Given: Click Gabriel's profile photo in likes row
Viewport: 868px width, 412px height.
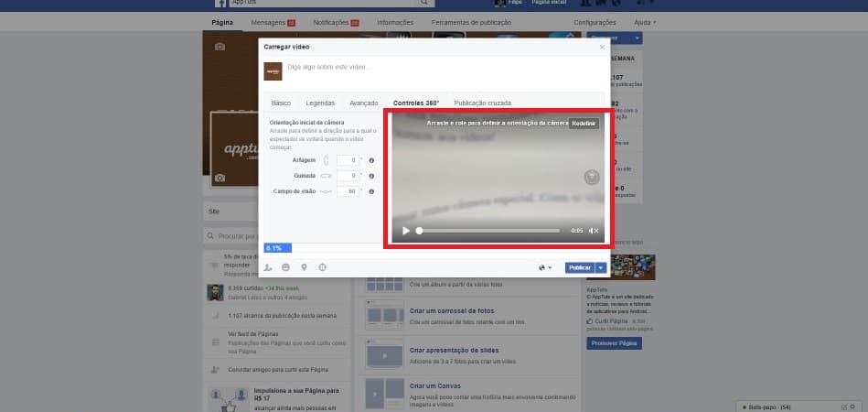Looking at the screenshot, I should pos(215,292).
